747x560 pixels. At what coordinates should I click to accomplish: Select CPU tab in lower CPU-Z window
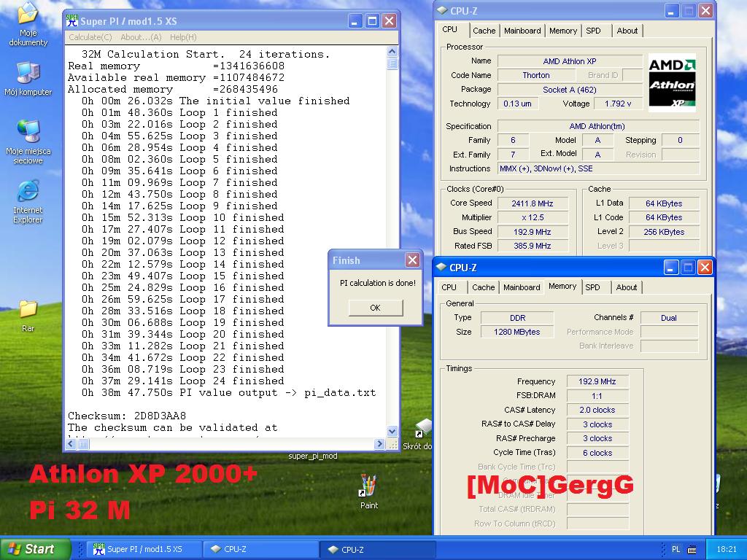pyautogui.click(x=449, y=287)
